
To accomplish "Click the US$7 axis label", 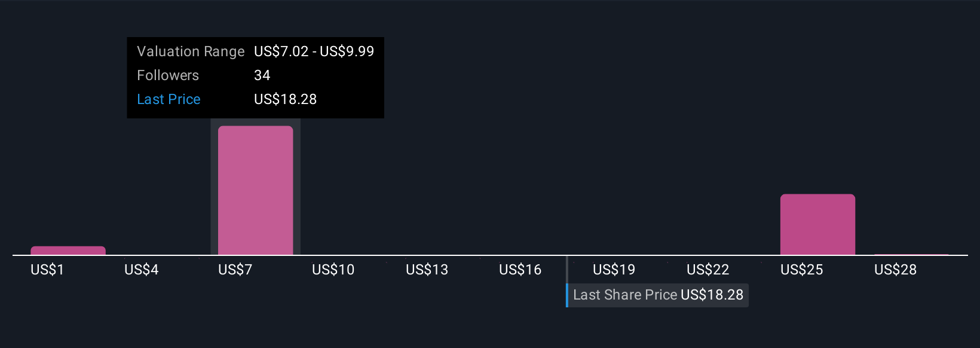I will coord(235,270).
